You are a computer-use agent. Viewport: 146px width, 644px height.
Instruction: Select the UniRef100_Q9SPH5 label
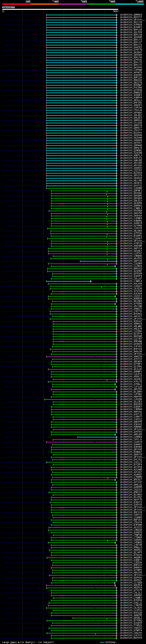131,37
